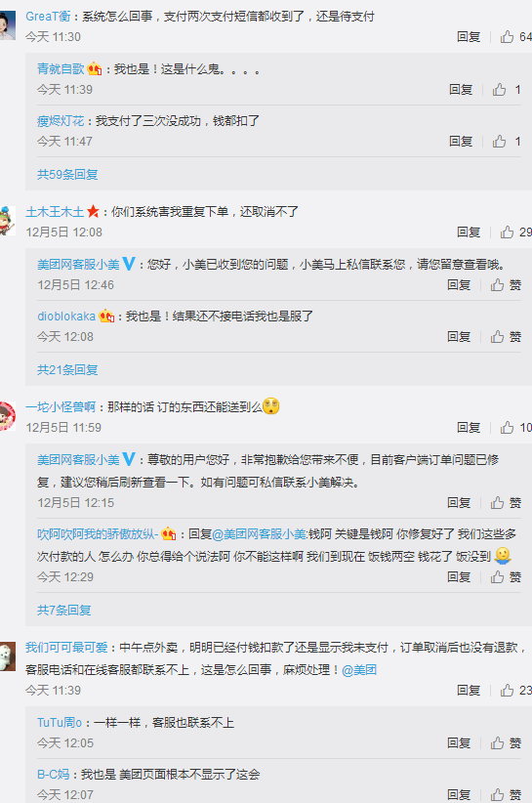Open 土木王木土's user profile link
The width and height of the screenshot is (532, 803).
pos(55,212)
